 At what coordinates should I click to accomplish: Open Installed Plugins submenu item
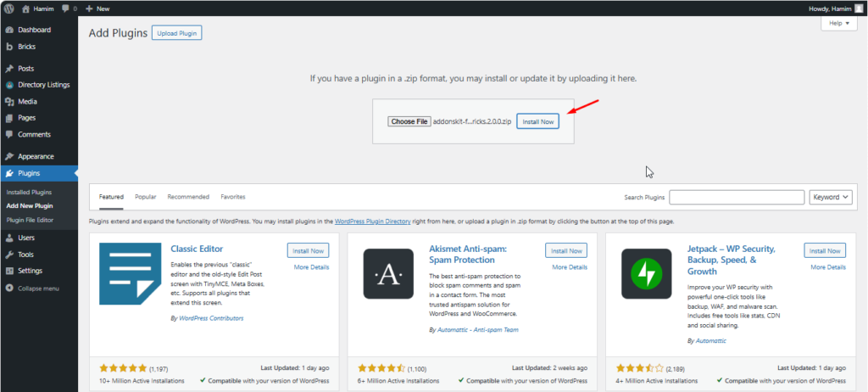click(29, 193)
